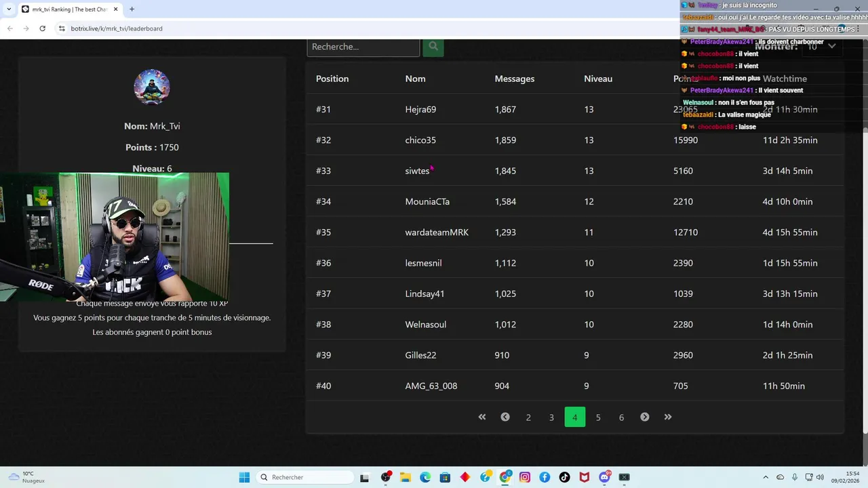
Task: Open the Windows Start menu
Action: coord(244,477)
